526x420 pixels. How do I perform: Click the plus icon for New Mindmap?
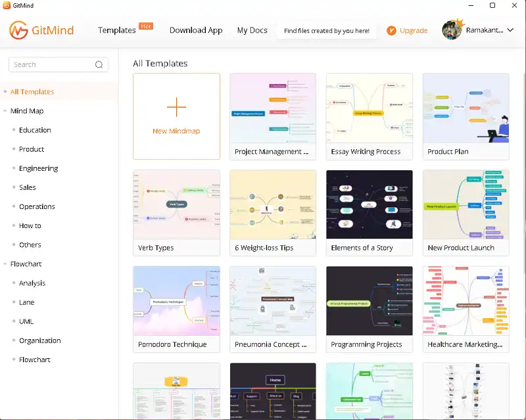176,106
